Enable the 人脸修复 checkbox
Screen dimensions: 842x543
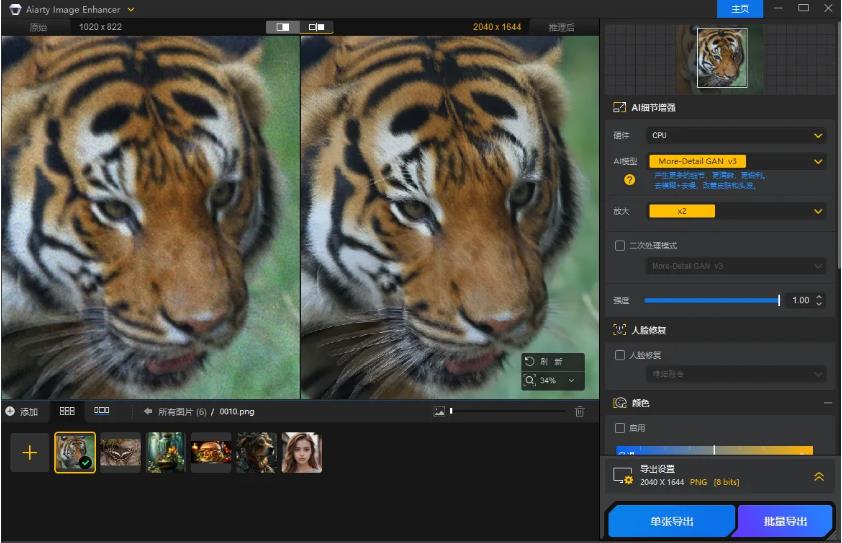pos(620,355)
